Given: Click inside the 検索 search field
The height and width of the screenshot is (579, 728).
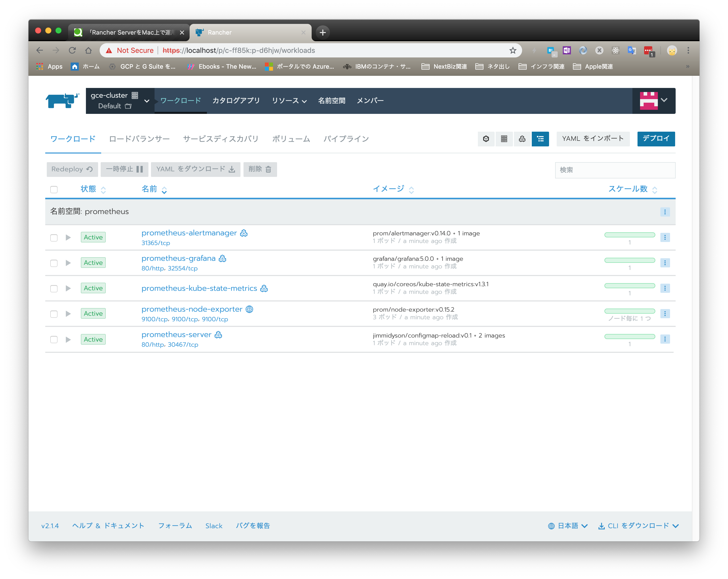Looking at the screenshot, I should (615, 170).
